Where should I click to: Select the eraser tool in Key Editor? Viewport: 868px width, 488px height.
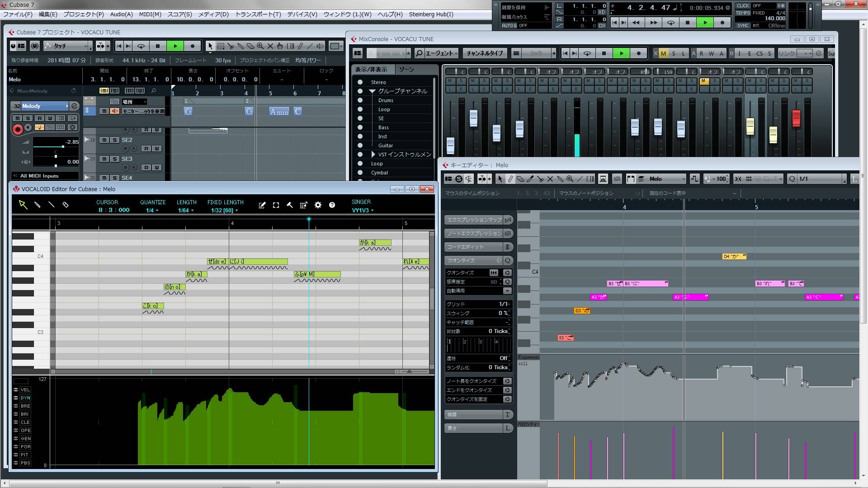pyautogui.click(x=520, y=179)
